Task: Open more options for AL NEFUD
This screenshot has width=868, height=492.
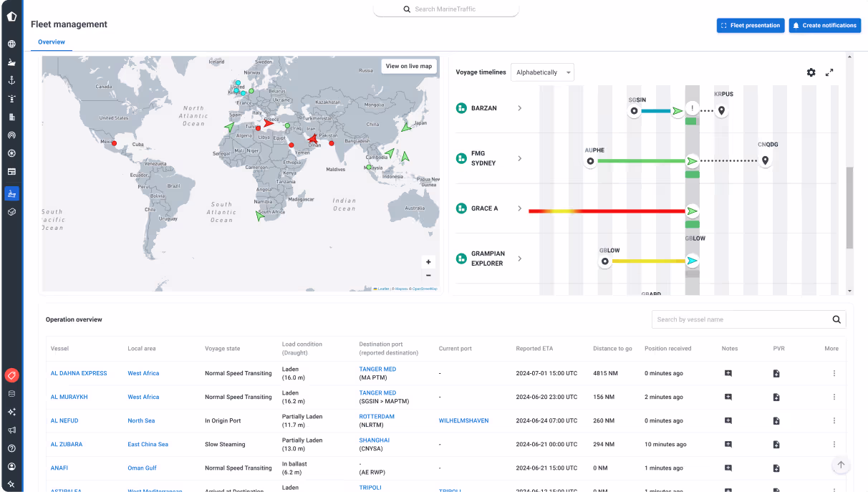Action: tap(834, 420)
